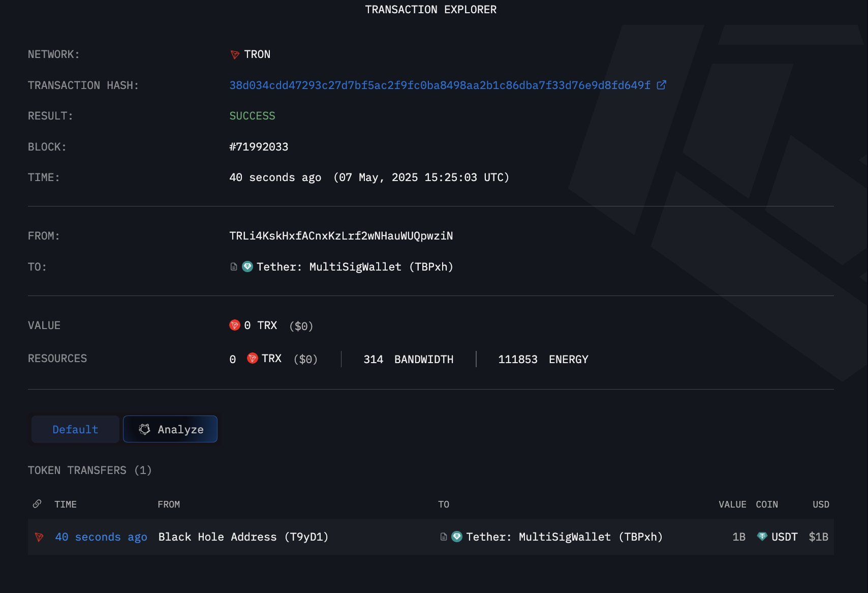Click the Tether logo in the TO field
This screenshot has width=868, height=593.
coord(247,266)
